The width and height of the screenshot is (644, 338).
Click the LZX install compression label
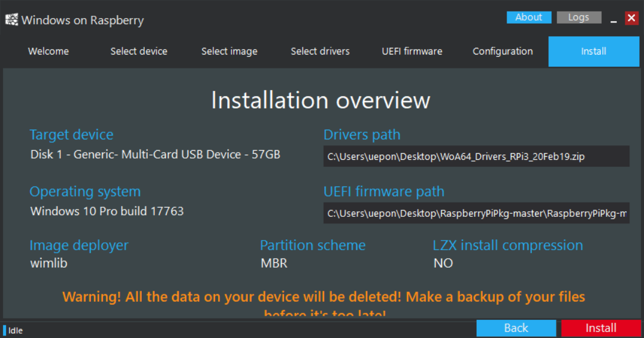[508, 245]
